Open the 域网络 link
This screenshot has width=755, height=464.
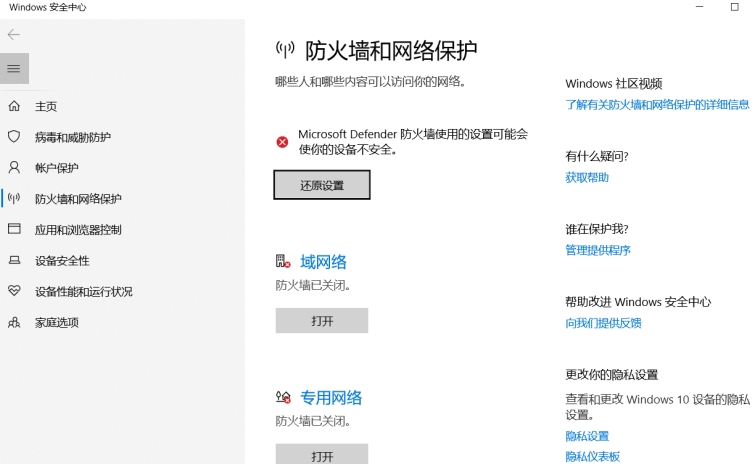click(323, 262)
